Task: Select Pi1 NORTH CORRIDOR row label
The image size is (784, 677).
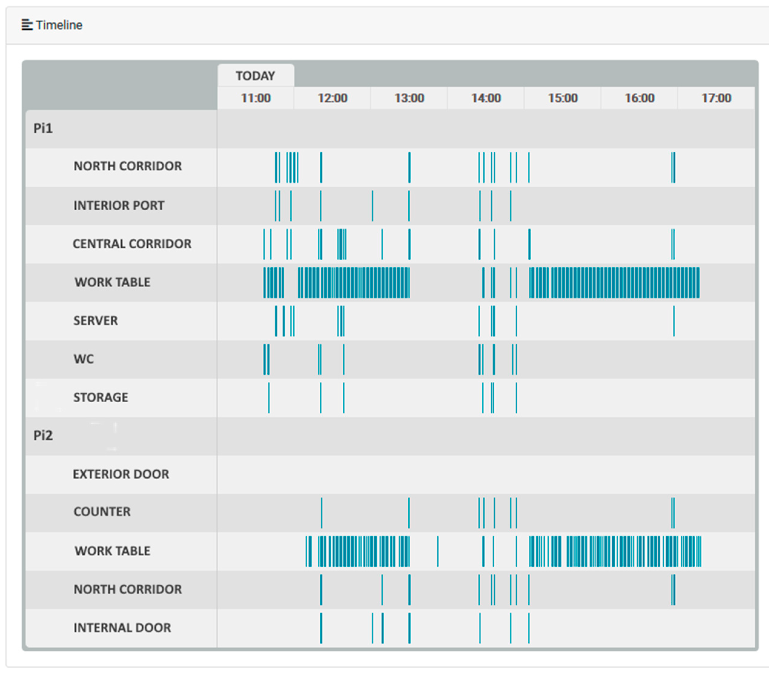Action: (x=127, y=166)
